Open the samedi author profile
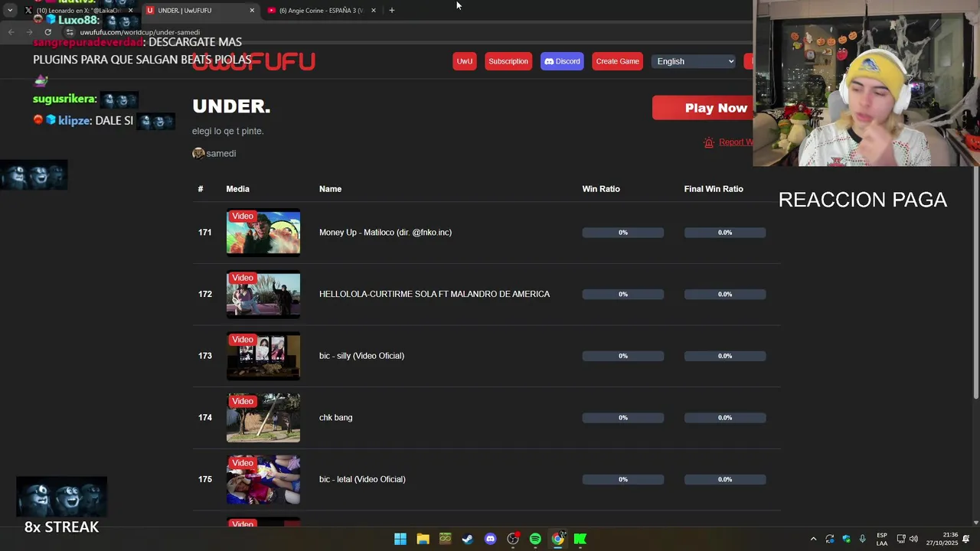The width and height of the screenshot is (980, 551). coord(214,153)
